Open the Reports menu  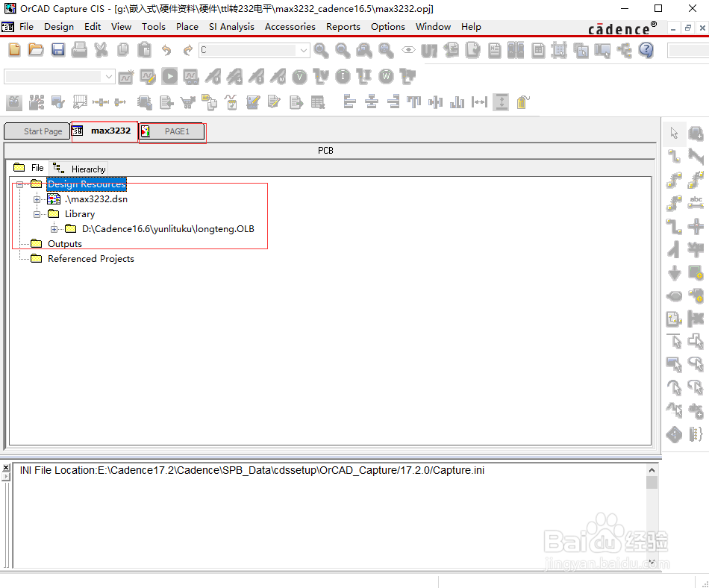point(343,27)
